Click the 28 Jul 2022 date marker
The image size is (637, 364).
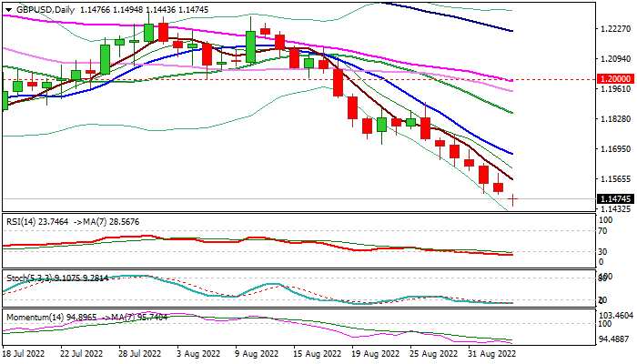click(x=139, y=354)
